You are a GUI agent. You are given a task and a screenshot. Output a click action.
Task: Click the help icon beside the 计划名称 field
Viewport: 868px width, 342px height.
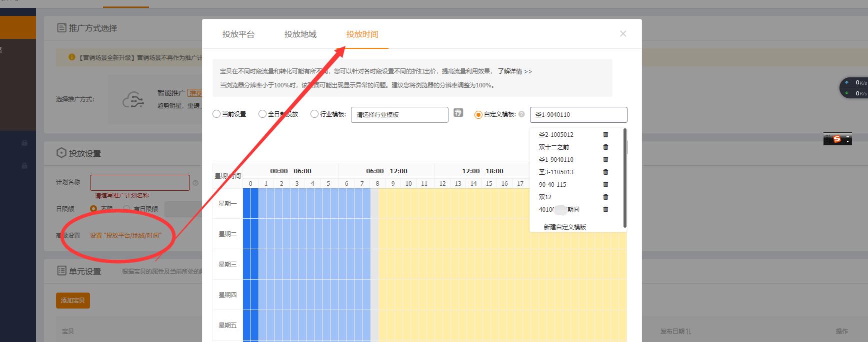[195, 183]
